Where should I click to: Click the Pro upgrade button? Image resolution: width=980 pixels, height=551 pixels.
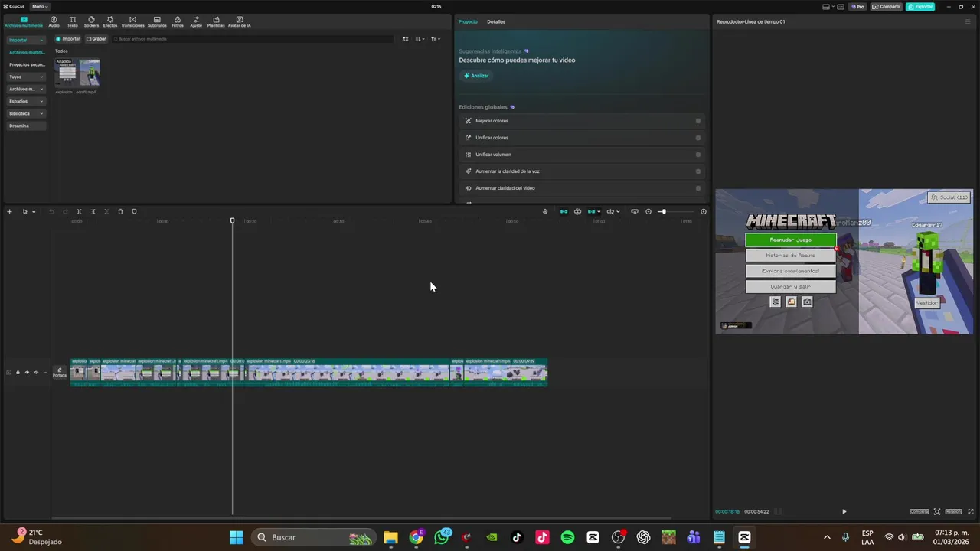858,7
